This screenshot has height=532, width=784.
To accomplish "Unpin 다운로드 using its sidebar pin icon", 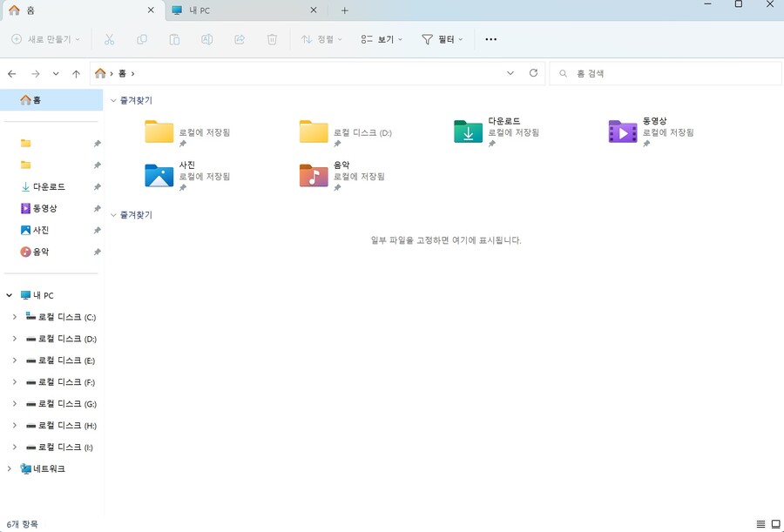I will pos(97,187).
